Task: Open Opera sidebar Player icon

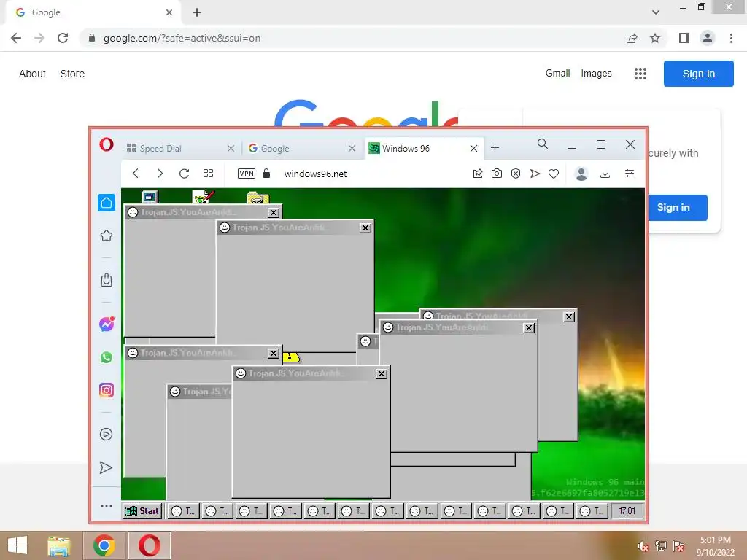Action: pyautogui.click(x=107, y=435)
